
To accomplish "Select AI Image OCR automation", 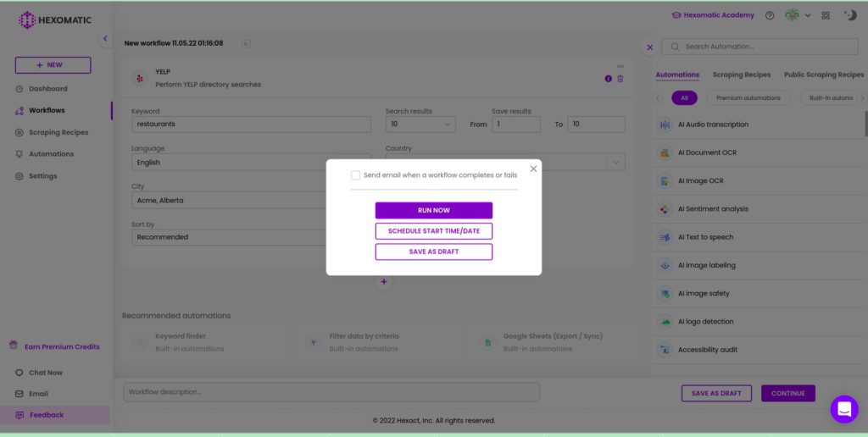I will coord(757,181).
